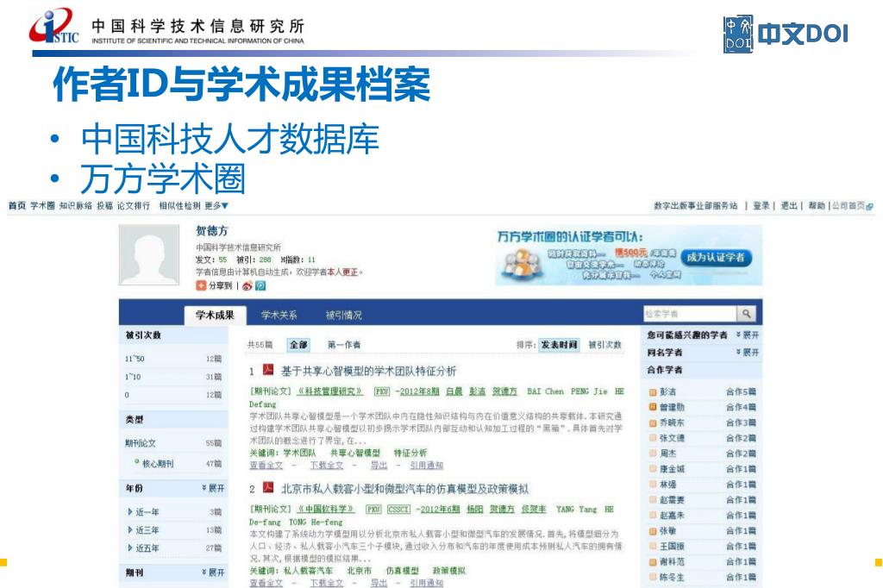
Task: Click the 登录 link
Action: pyautogui.click(x=761, y=206)
